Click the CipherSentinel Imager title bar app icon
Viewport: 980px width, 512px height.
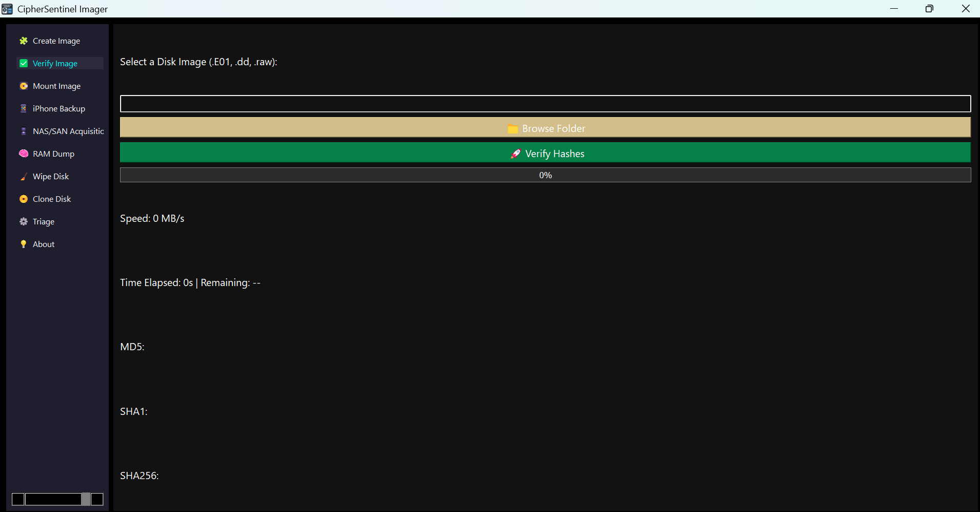(7, 9)
